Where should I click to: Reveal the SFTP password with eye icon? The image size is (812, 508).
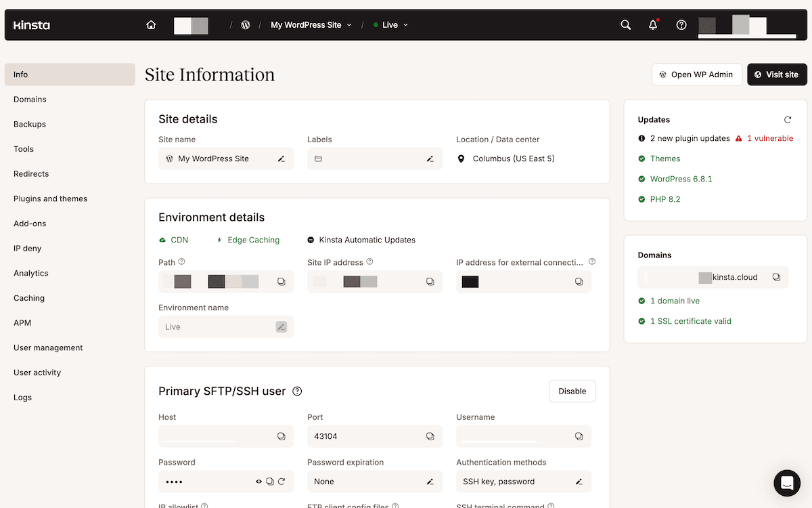click(x=258, y=482)
